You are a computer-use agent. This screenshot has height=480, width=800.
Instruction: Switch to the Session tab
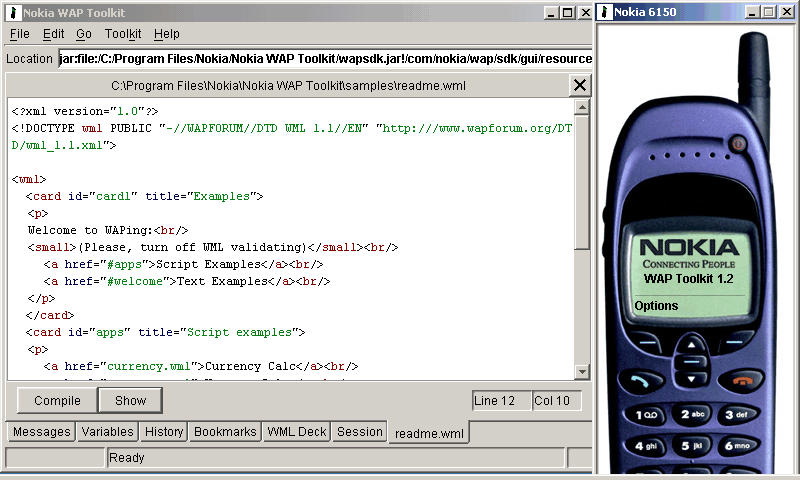[360, 432]
